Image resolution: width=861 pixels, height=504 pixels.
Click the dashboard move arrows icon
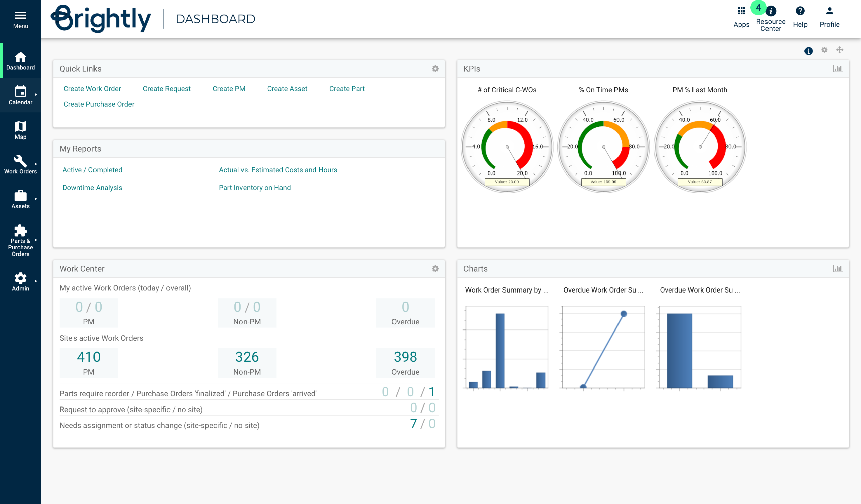[x=839, y=50]
